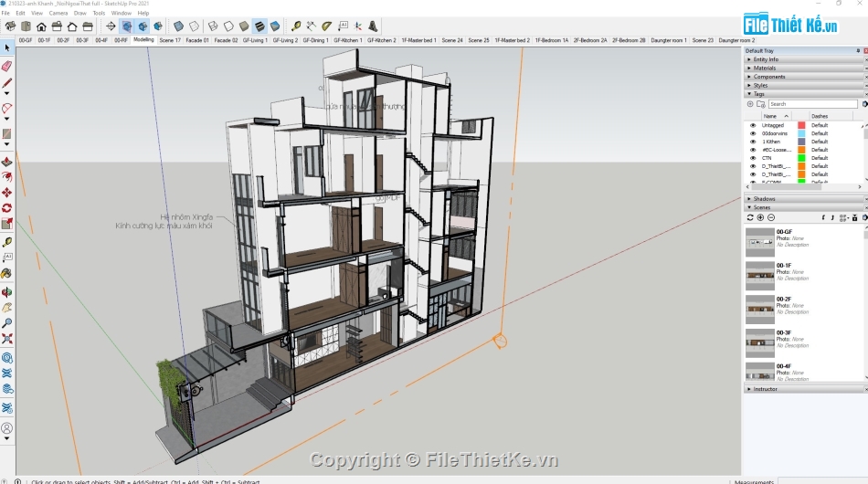
Task: Hide the Untagged tag layer
Action: click(753, 125)
